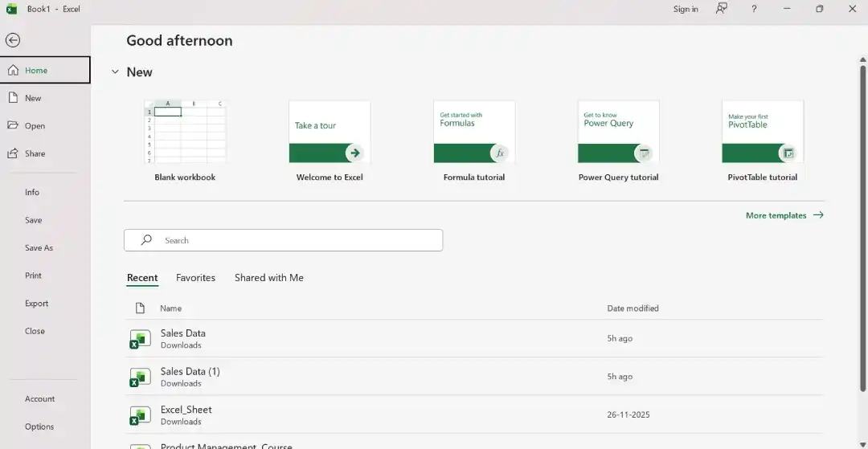The image size is (868, 449).
Task: Sort by the Name column header
Action: [x=170, y=308]
